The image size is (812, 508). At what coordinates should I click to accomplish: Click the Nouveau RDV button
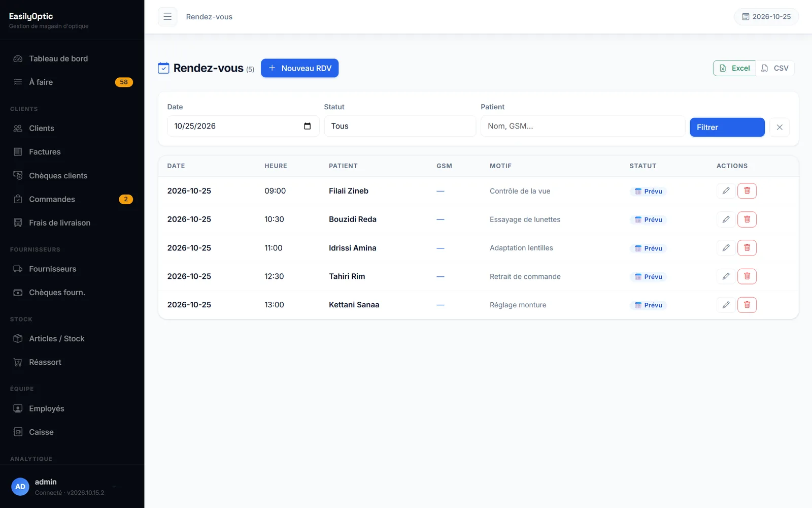[x=299, y=68]
